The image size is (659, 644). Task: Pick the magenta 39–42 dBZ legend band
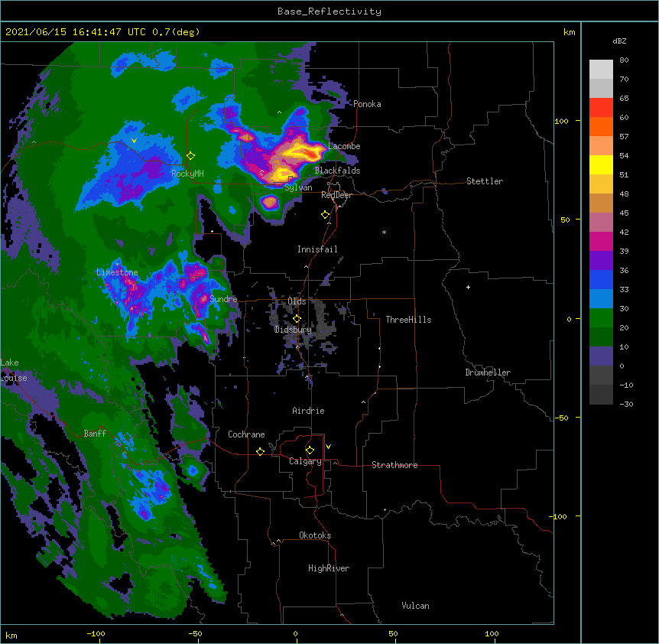pos(601,241)
